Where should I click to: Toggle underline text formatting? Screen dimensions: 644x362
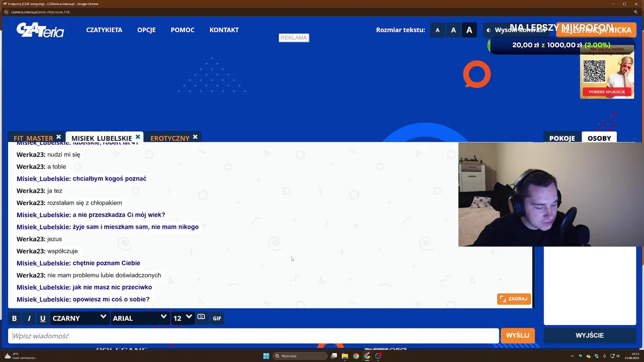click(x=43, y=318)
